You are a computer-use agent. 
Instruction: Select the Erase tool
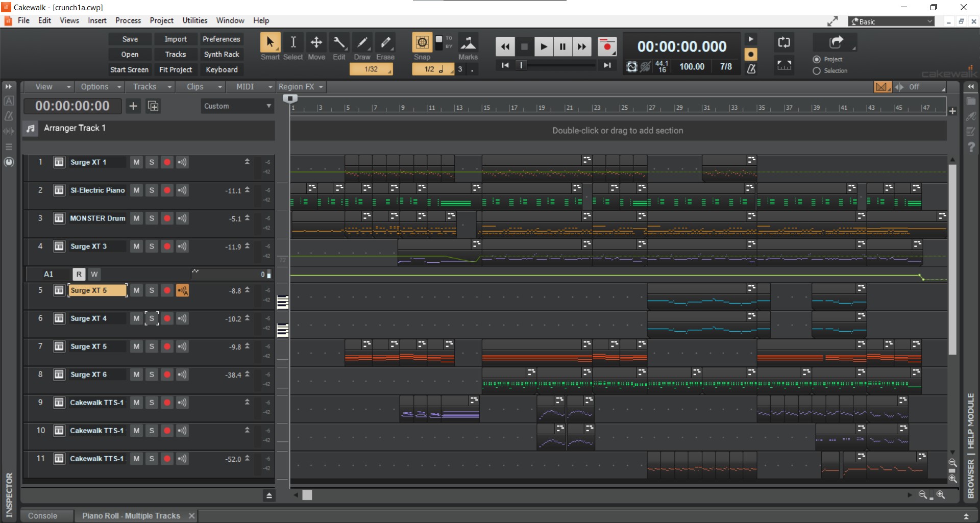coord(385,43)
